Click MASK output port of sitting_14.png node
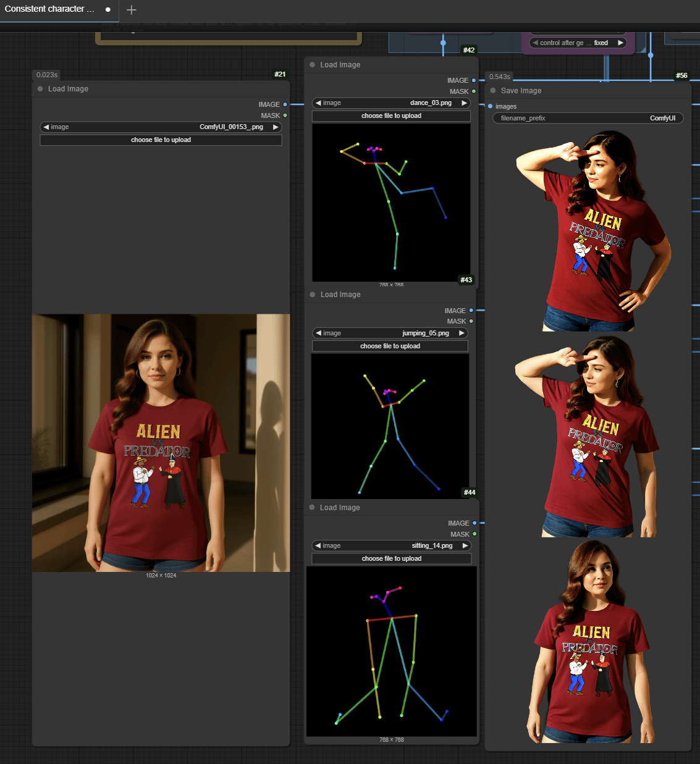The height and width of the screenshot is (764, 700). 474,534
